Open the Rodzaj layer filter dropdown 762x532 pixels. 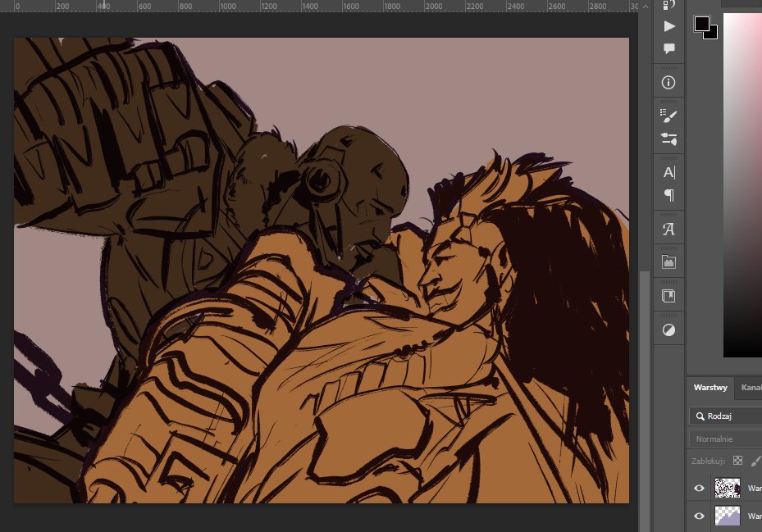click(726, 416)
